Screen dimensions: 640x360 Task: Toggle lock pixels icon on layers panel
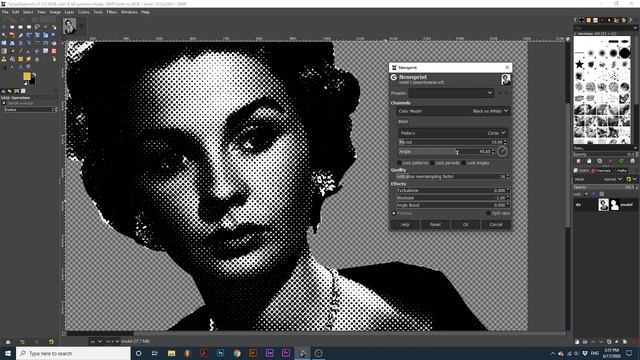[586, 194]
